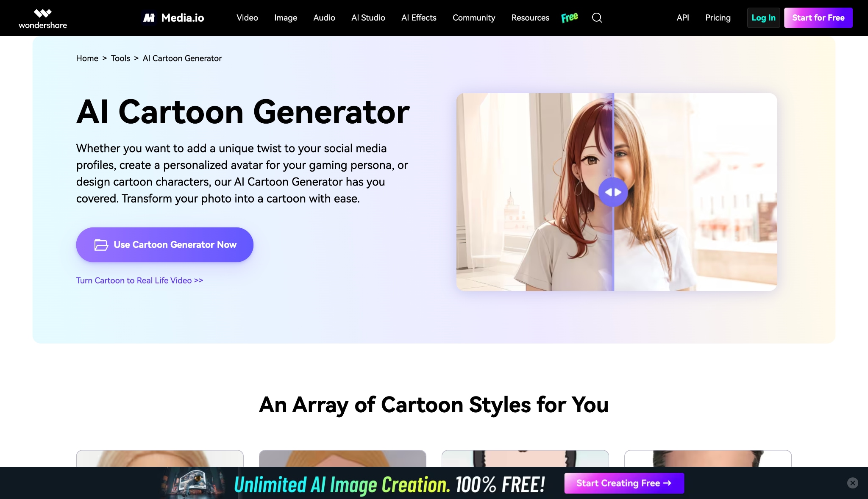This screenshot has width=868, height=499.
Task: Open the Image menu
Action: pyautogui.click(x=286, y=18)
